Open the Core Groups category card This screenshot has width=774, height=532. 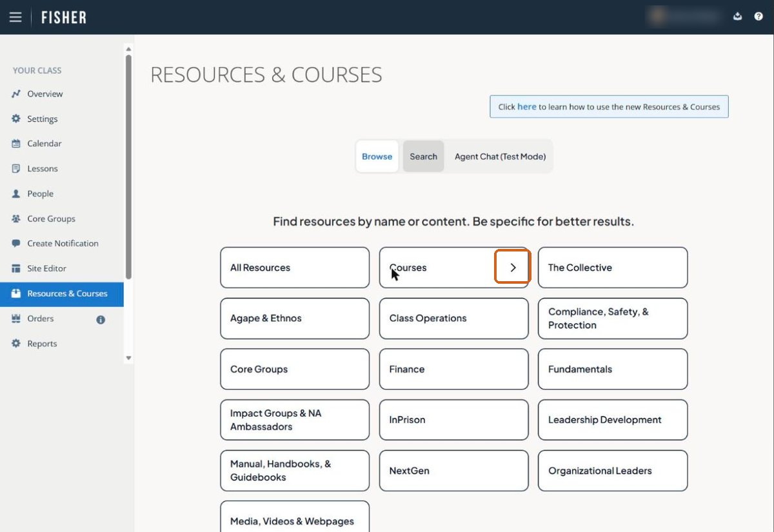[295, 369]
